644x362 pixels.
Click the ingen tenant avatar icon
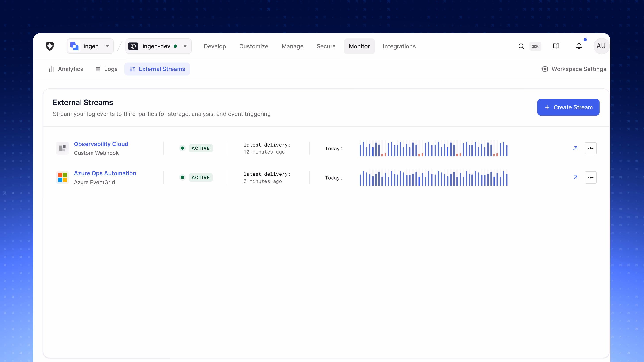75,46
